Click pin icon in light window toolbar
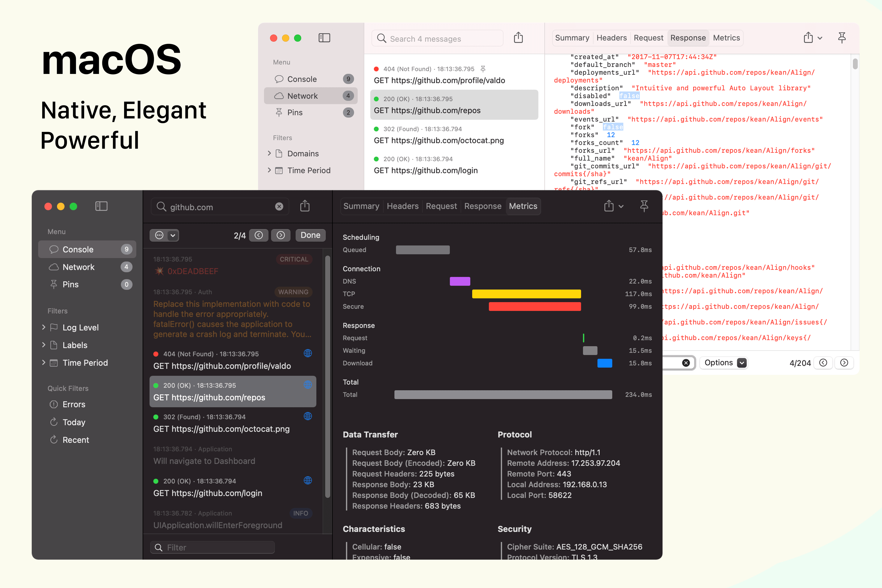Screen dimensions: 882x588 [x=841, y=38]
